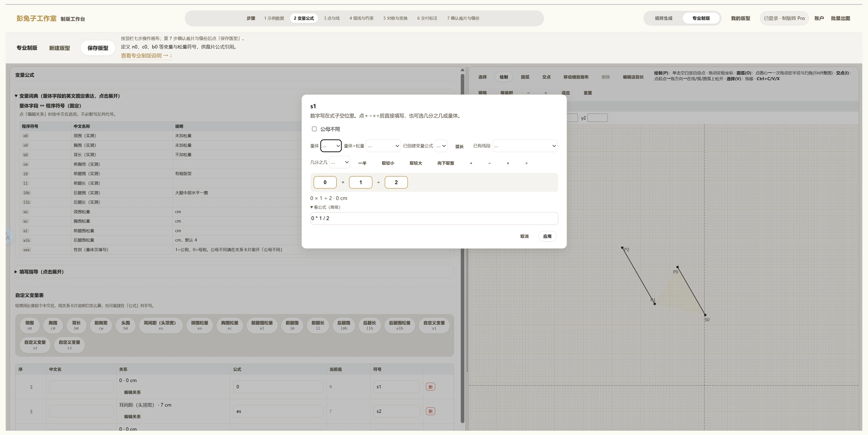Toggle the 公母不同 checkbox
This screenshot has height=435, width=868.
coord(314,129)
